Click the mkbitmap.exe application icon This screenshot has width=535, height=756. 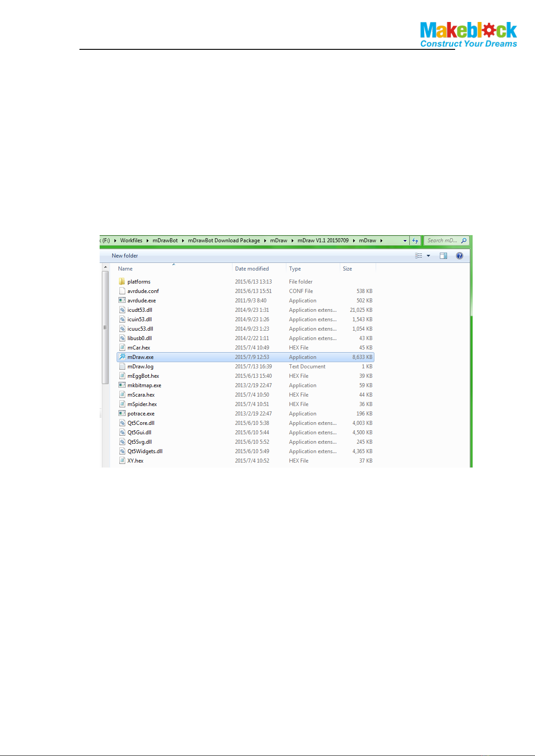[x=122, y=385]
